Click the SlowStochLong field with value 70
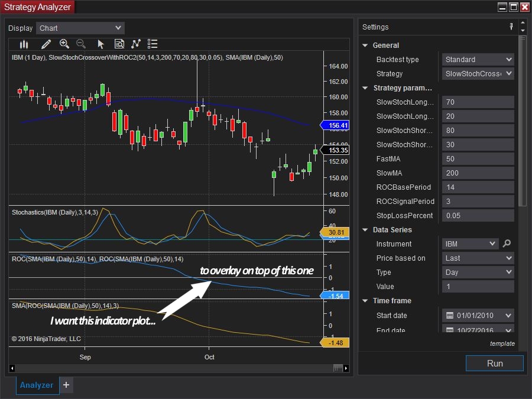This screenshot has width=532, height=399. click(478, 102)
